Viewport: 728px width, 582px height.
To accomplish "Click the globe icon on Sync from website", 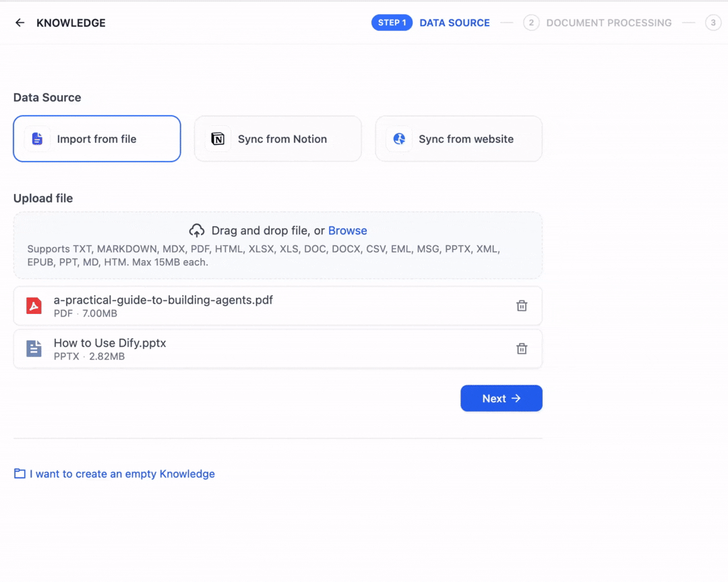I will (399, 139).
